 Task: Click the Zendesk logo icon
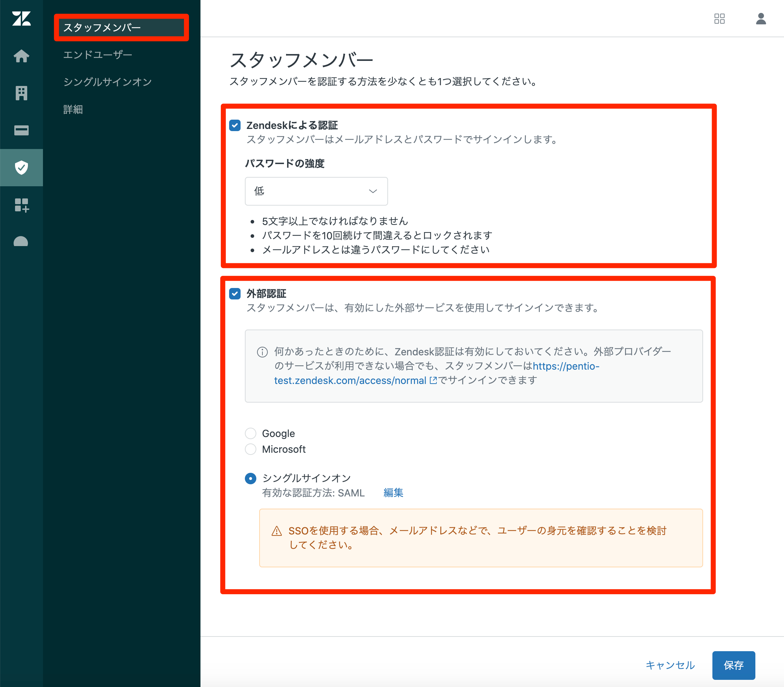[x=21, y=18]
